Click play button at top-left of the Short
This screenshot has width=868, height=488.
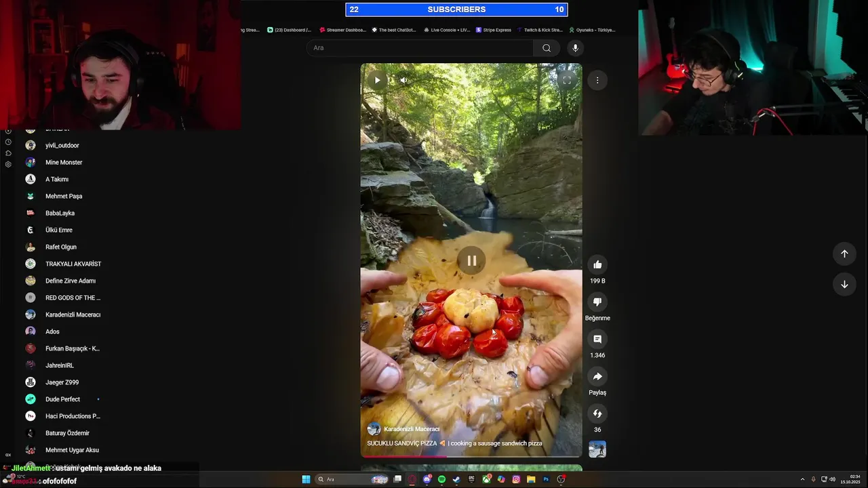click(377, 80)
